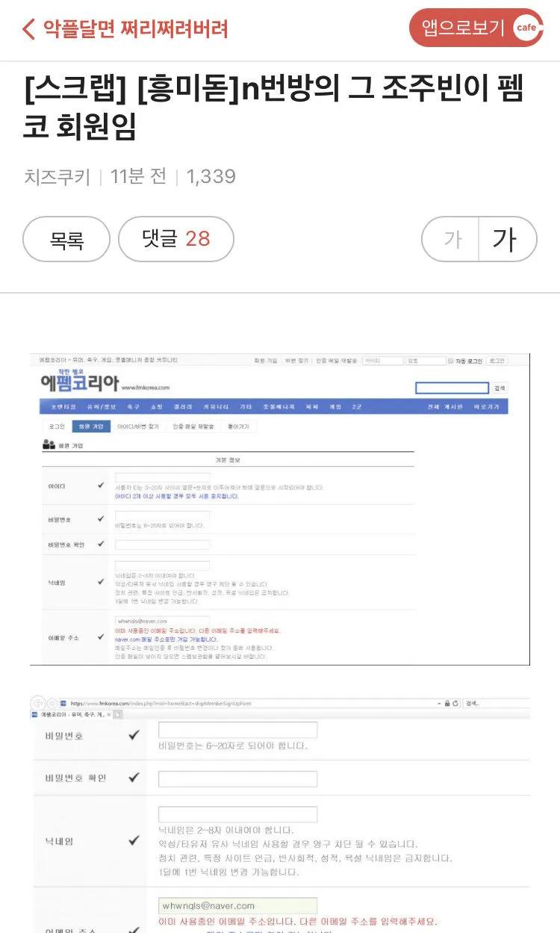Click the 로그인 tab in the screenshot
The image size is (560, 933).
point(57,426)
